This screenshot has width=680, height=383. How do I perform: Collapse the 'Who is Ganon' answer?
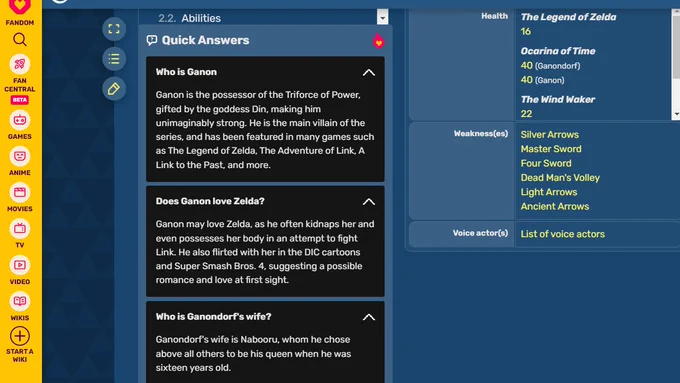pos(369,72)
